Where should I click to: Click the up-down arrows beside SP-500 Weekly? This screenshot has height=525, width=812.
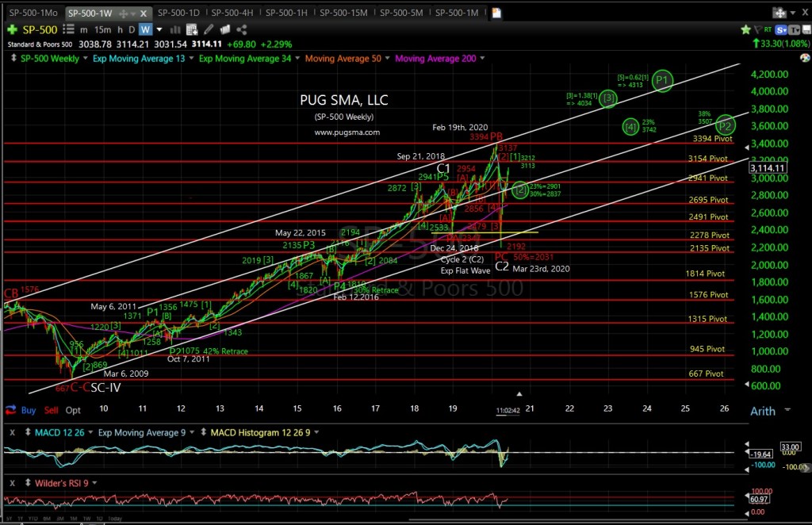click(x=13, y=58)
